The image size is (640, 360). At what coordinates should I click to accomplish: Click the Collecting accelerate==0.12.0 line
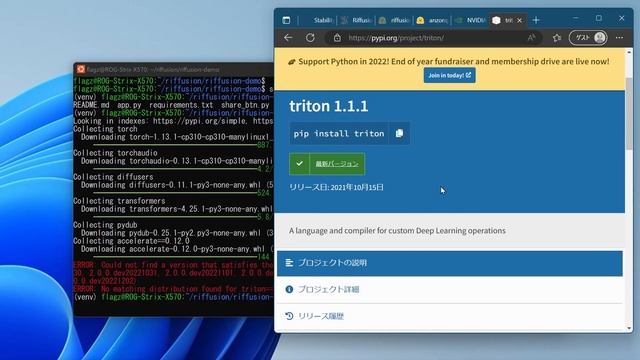pos(131,241)
